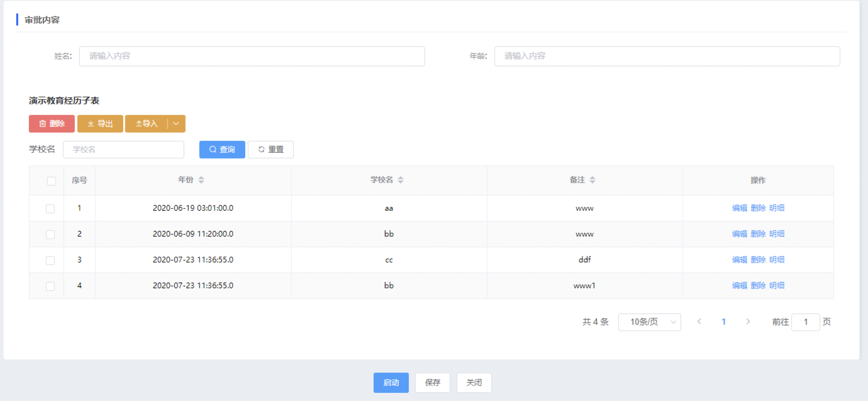Toggle the select-all checkbox in table header
The height and width of the screenshot is (401, 868).
[51, 181]
